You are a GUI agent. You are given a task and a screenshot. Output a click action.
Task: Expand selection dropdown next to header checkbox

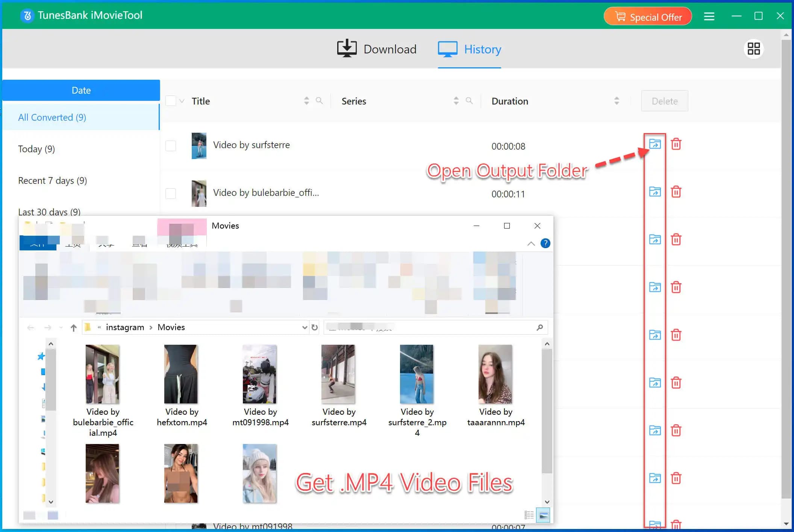pos(182,101)
